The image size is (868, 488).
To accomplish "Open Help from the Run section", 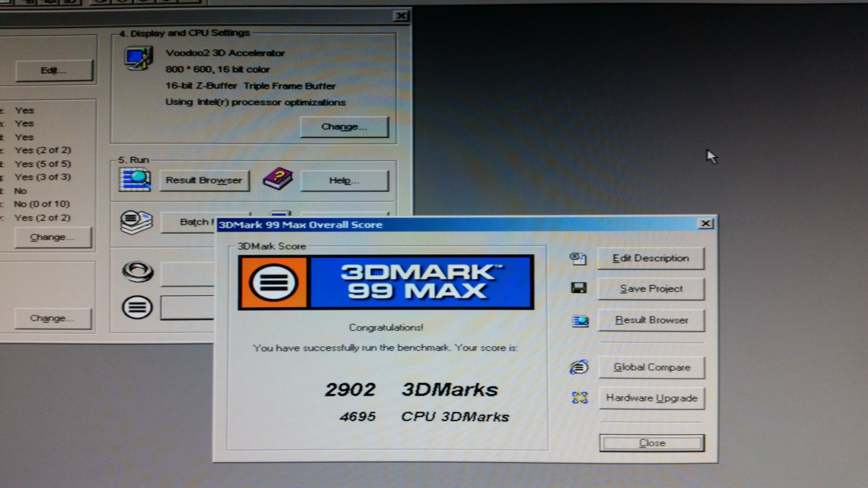I will click(x=344, y=181).
